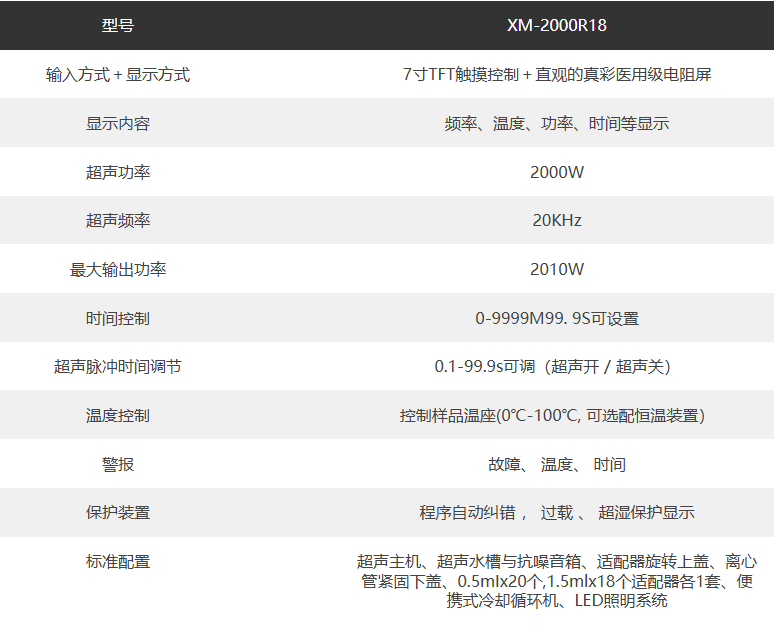Click the 显示内容 row label

(x=117, y=124)
